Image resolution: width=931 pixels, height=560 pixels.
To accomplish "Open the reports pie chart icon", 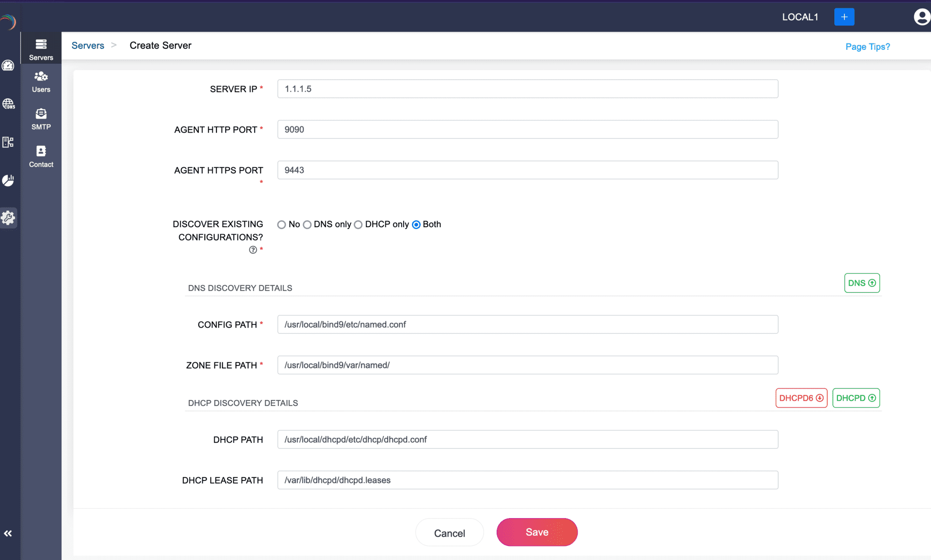I will click(9, 181).
